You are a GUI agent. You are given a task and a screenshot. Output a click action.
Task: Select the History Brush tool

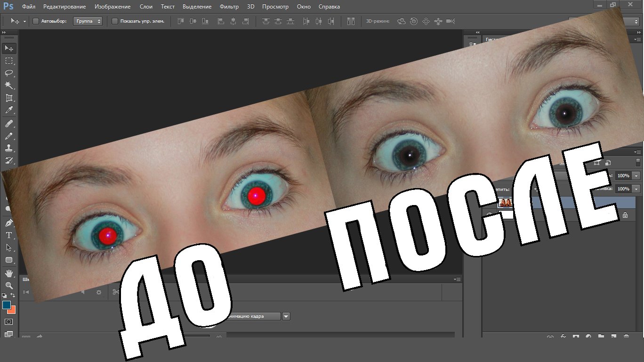pos(9,160)
